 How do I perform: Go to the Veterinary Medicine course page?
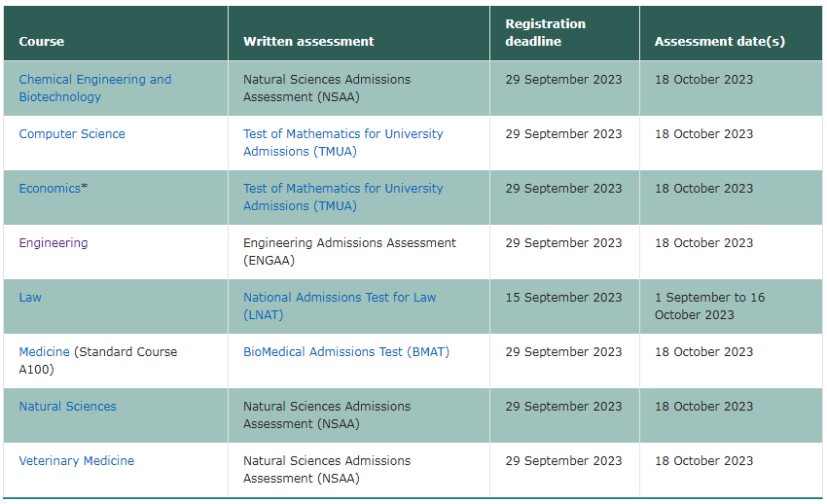point(77,461)
